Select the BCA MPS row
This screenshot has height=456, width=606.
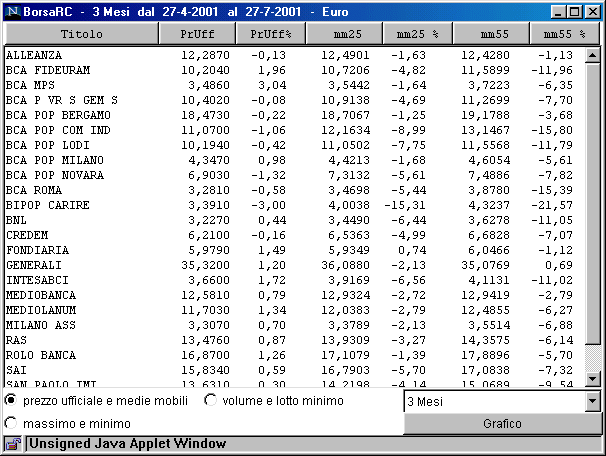click(294, 85)
